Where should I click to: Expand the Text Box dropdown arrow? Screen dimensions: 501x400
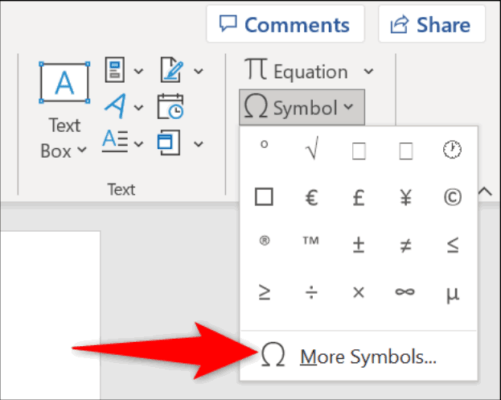pyautogui.click(x=82, y=150)
